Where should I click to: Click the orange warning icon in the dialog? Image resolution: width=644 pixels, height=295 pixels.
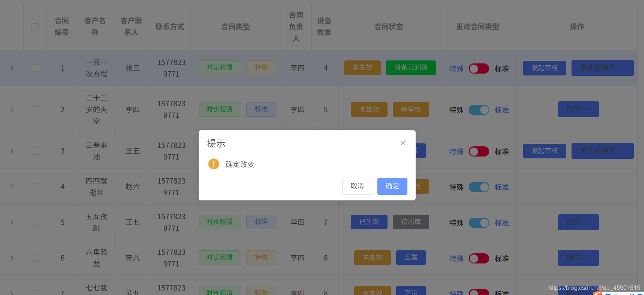pyautogui.click(x=214, y=164)
